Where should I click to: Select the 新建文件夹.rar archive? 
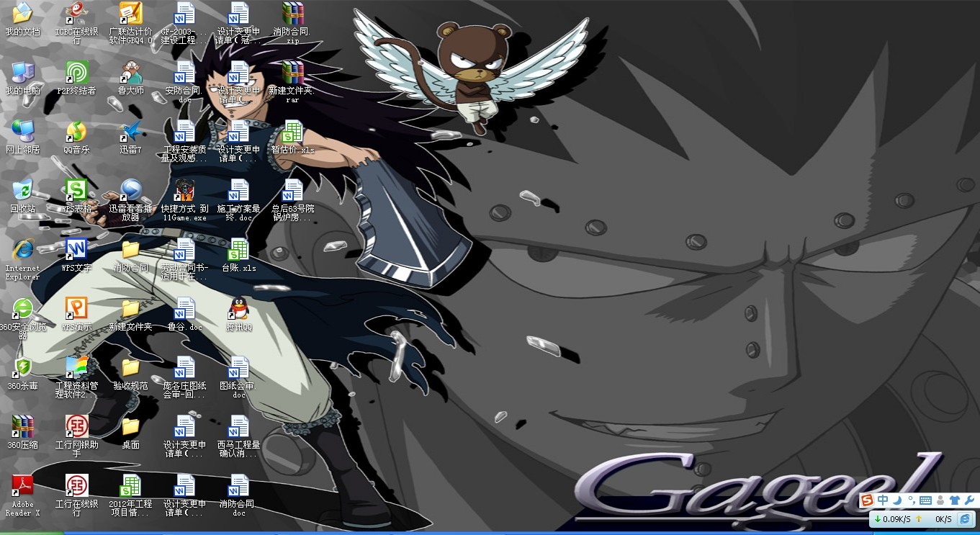(x=292, y=83)
